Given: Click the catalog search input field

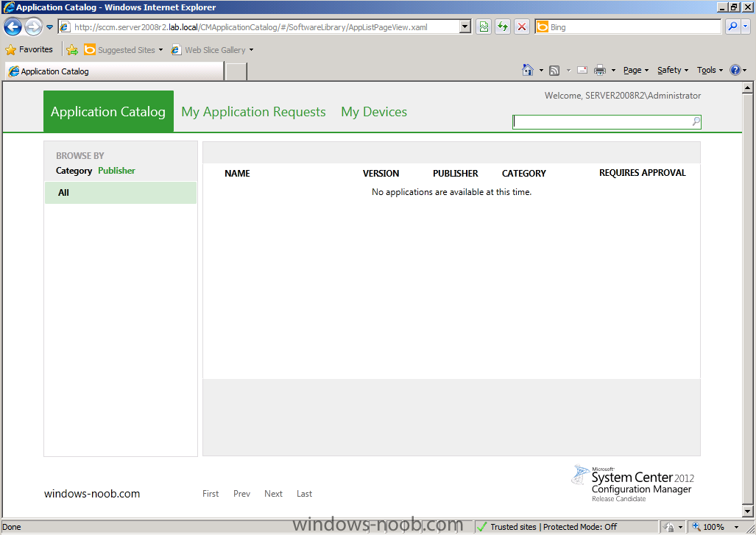Looking at the screenshot, I should pos(601,122).
